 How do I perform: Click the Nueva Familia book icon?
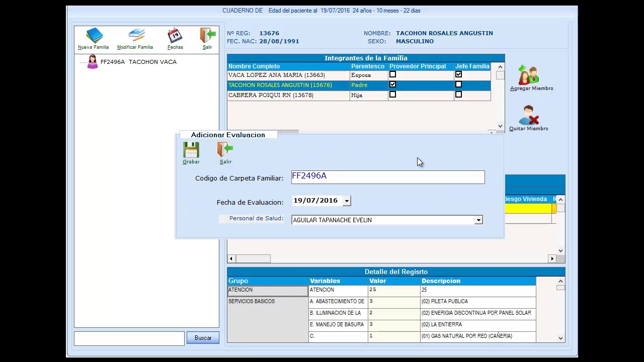tap(94, 36)
